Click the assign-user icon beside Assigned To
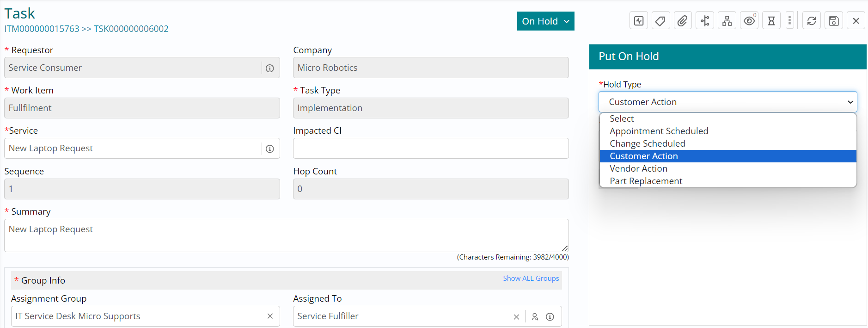 pos(535,317)
